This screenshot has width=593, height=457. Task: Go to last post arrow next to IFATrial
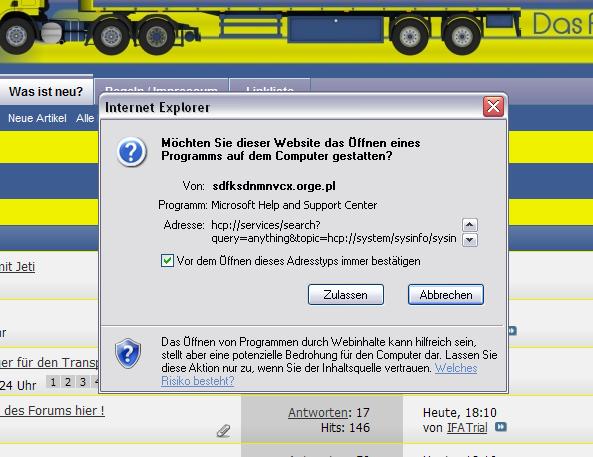tap(501, 427)
